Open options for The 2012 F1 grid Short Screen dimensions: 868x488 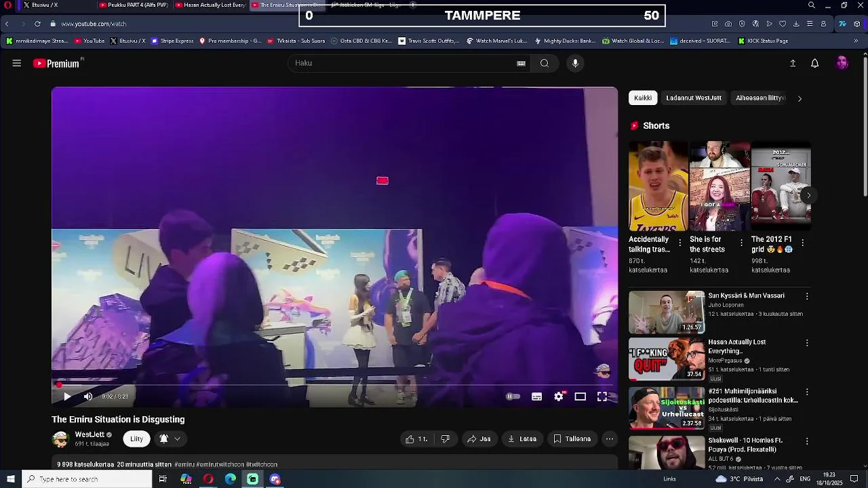pyautogui.click(x=803, y=243)
